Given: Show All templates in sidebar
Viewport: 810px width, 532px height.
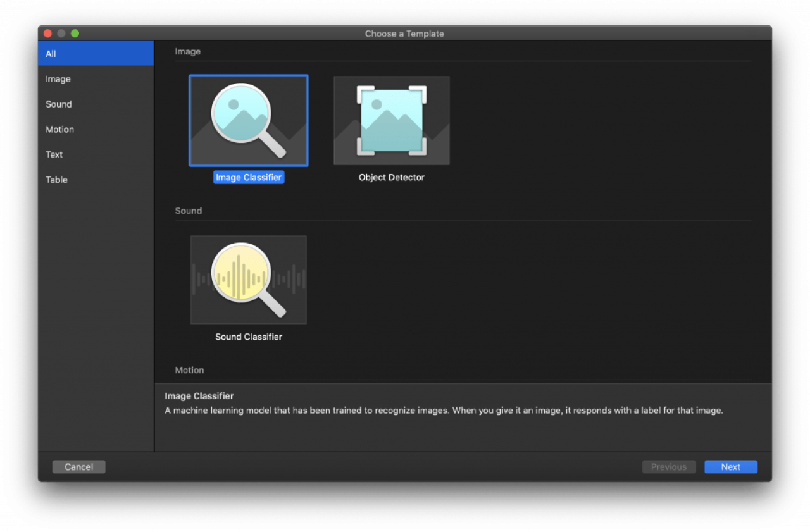Looking at the screenshot, I should (96, 54).
